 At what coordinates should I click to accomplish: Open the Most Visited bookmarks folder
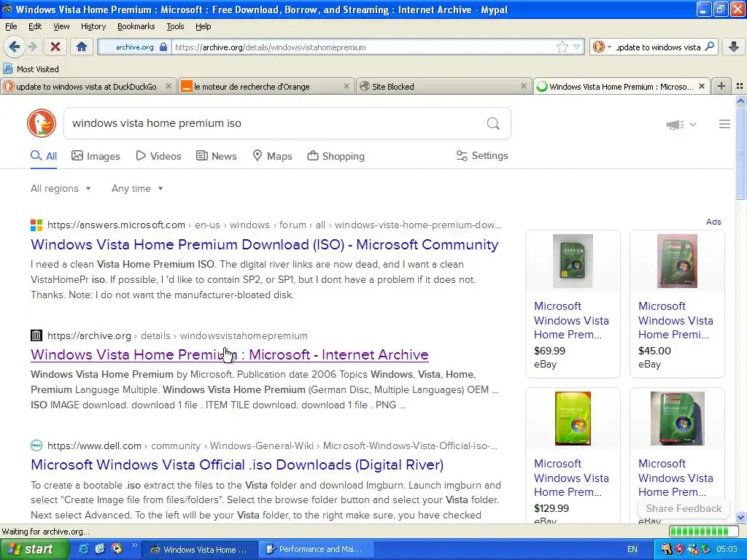coord(31,69)
